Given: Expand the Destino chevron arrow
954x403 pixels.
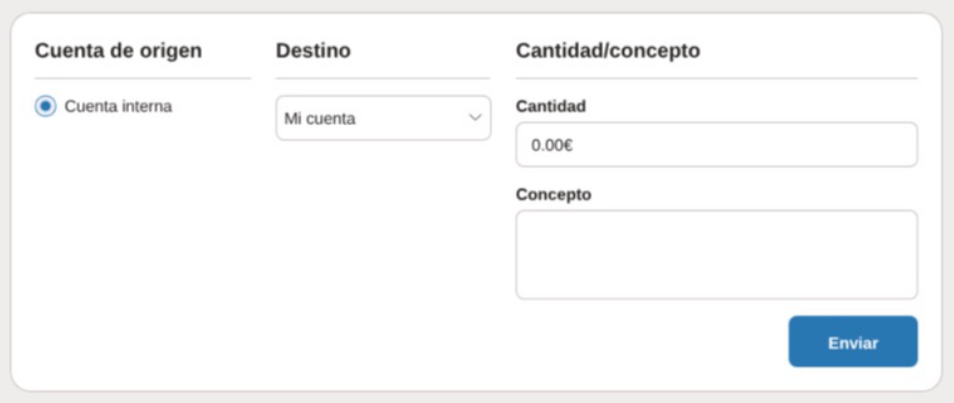Looking at the screenshot, I should point(475,118).
